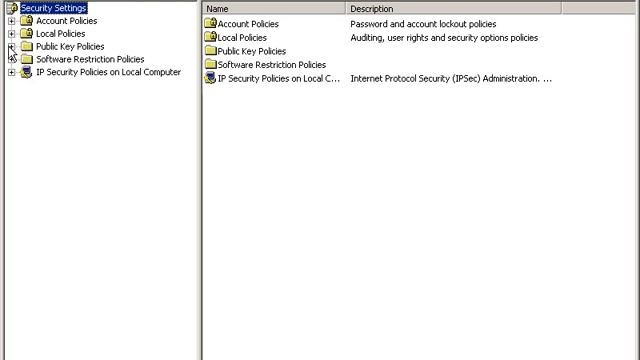
Task: Click the IP Security Policies icon in list pane
Action: tap(211, 78)
